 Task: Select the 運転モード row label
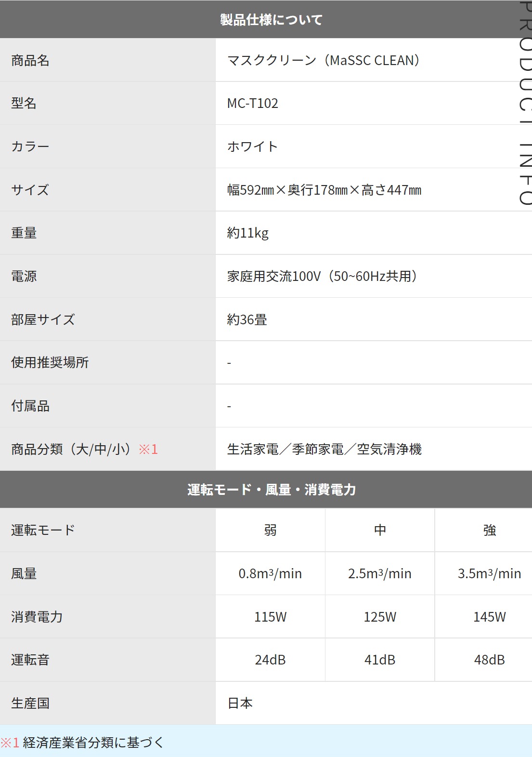point(43,531)
